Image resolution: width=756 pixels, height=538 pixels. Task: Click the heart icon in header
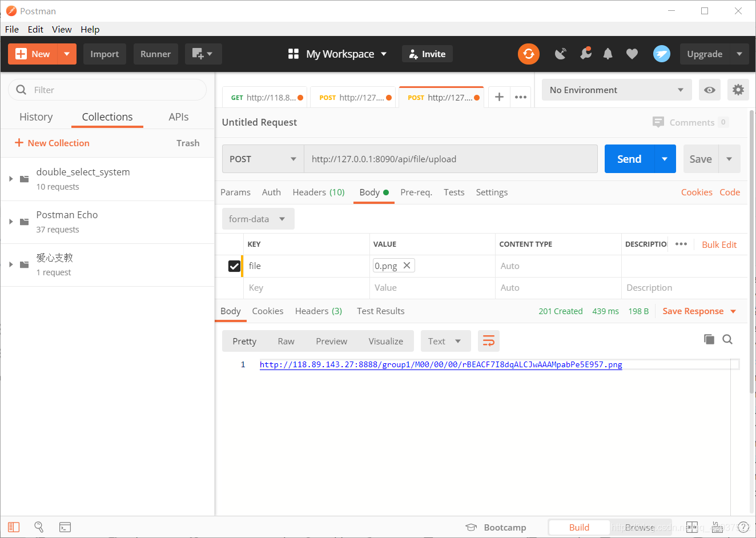[632, 54]
